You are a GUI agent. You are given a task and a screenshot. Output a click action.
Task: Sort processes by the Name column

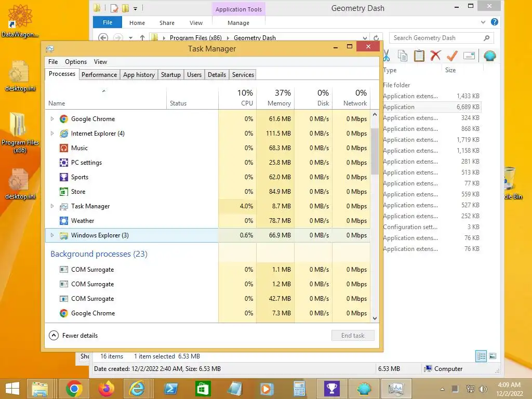pyautogui.click(x=105, y=98)
